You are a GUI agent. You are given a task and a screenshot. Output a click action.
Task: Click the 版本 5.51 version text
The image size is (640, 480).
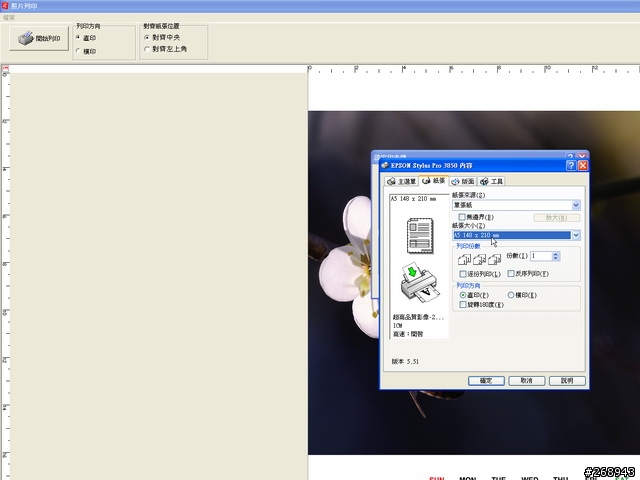pos(405,362)
